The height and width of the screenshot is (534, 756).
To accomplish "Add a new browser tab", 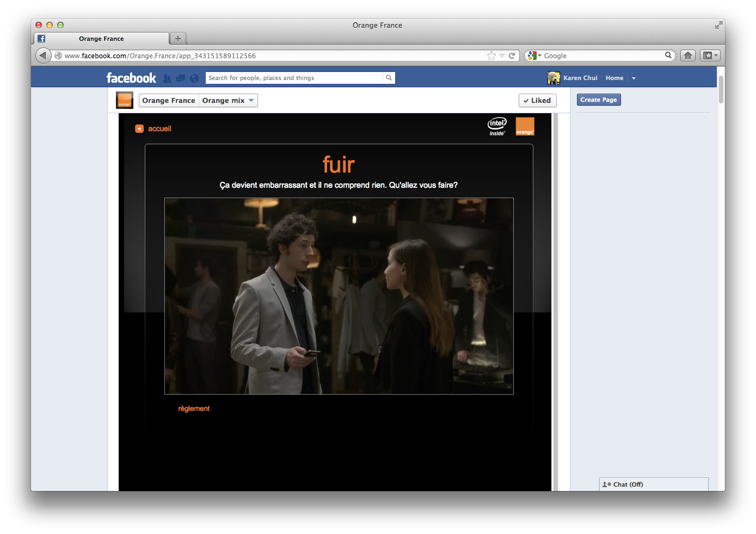I will pos(178,39).
